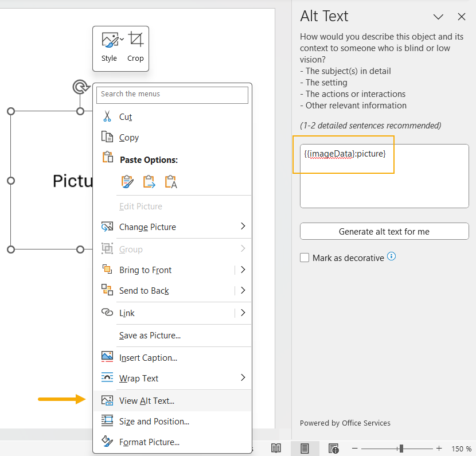Click the Wrap Text icon
Screen dimensions: 476x456
[x=107, y=377]
